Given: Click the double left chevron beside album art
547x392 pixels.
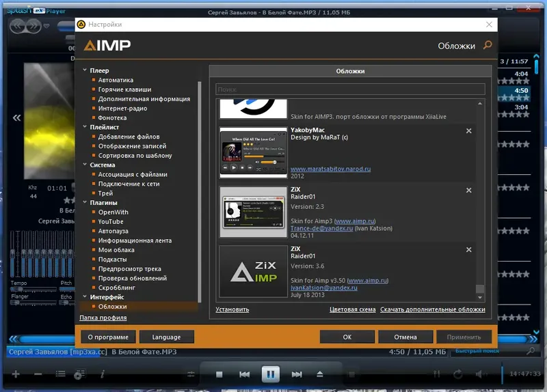Looking at the screenshot, I should [x=16, y=117].
